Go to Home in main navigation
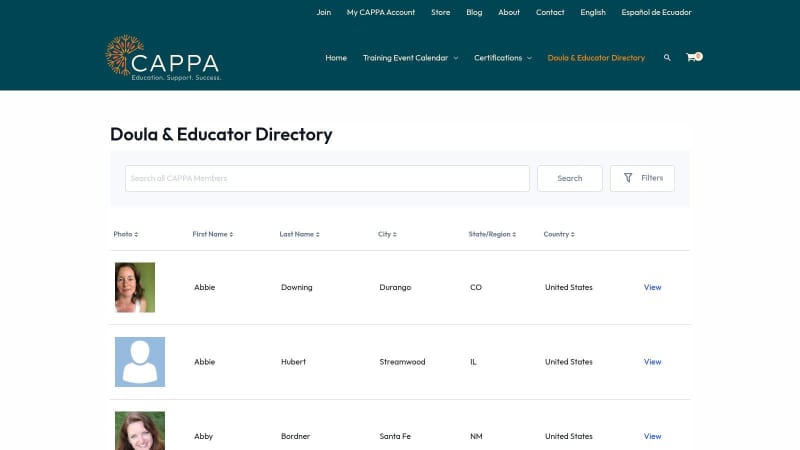Screen dimensions: 800x450 click(336, 58)
